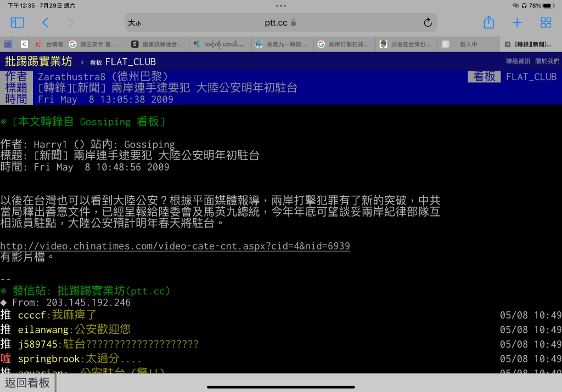The height and width of the screenshot is (392, 562).
Task: Open the 聯絡資訊 link
Action: point(518,61)
